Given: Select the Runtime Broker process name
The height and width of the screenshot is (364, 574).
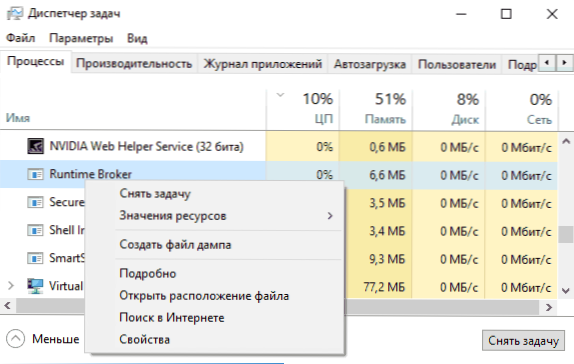Looking at the screenshot, I should pyautogui.click(x=90, y=174).
